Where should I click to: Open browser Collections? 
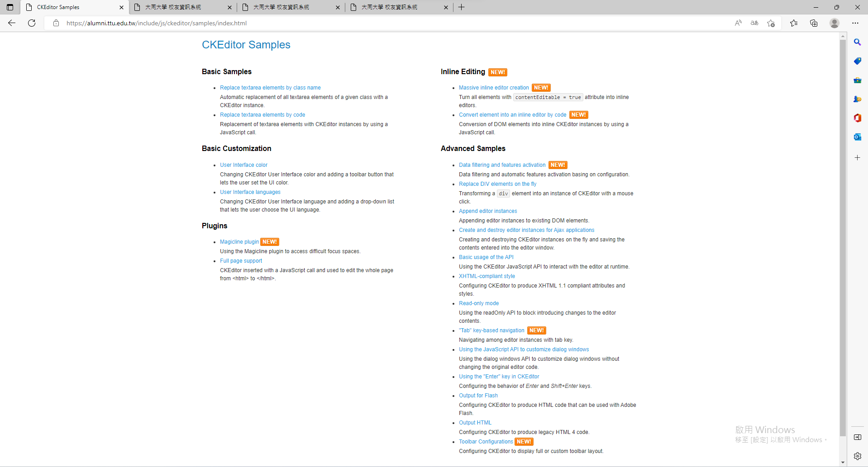pos(814,23)
